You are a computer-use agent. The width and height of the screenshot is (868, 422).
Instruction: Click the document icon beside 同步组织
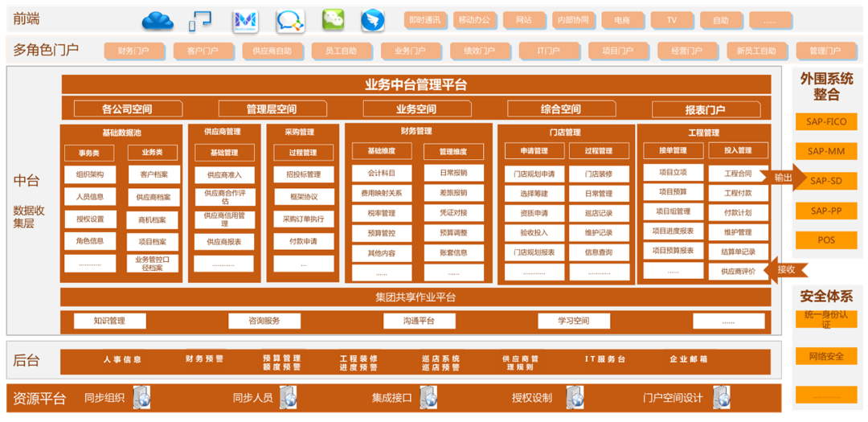(x=142, y=397)
